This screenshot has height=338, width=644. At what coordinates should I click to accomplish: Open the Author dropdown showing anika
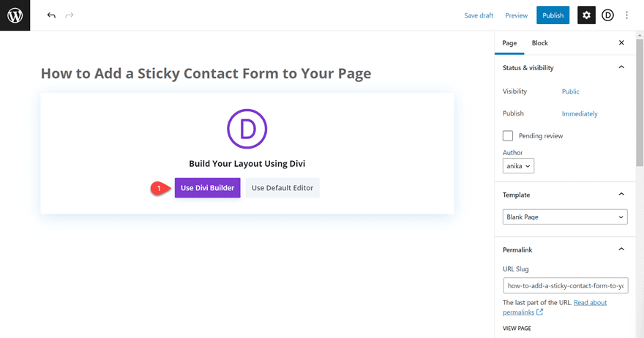(x=518, y=166)
